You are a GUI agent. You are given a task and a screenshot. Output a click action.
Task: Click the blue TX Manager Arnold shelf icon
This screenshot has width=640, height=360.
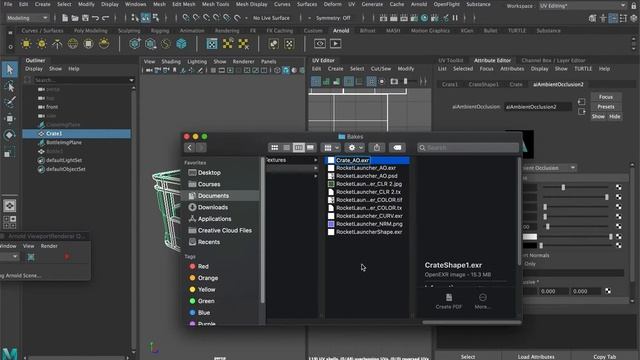point(212,44)
